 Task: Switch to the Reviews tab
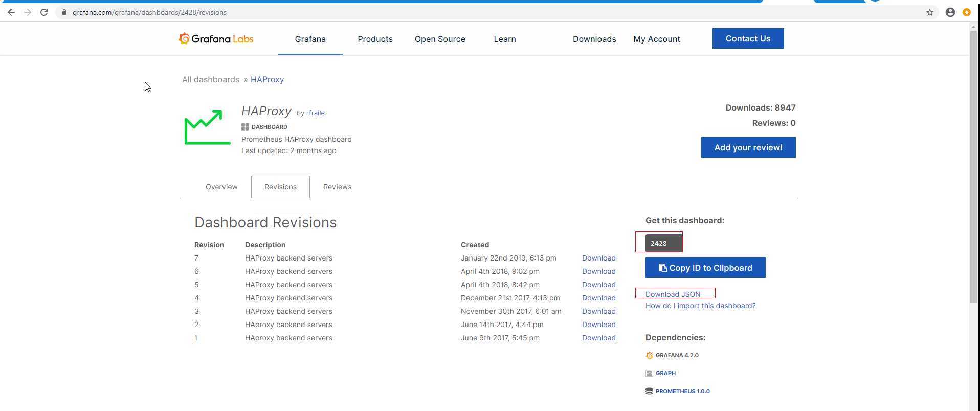(337, 187)
